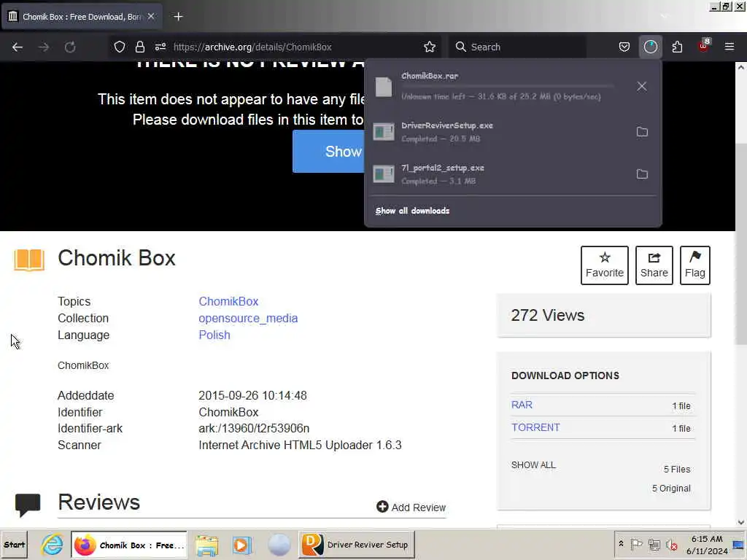Click the identifier-ark value ark:/13960/t2r53906n
Image resolution: width=747 pixels, height=560 pixels.
click(254, 428)
